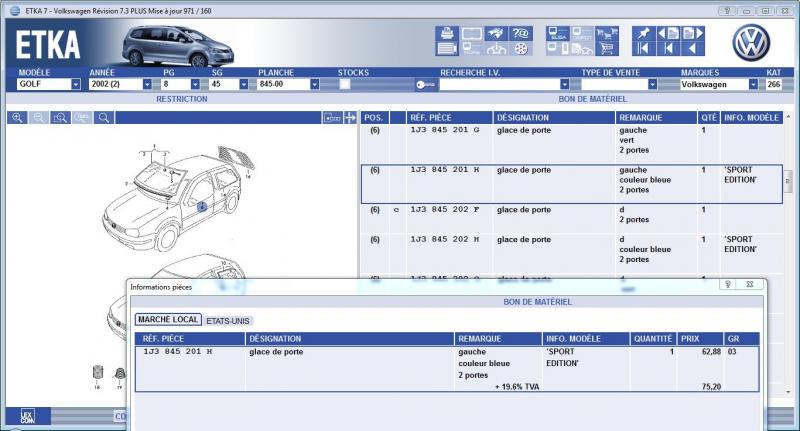
Task: Click the Volkswagen logo
Action: (x=751, y=42)
